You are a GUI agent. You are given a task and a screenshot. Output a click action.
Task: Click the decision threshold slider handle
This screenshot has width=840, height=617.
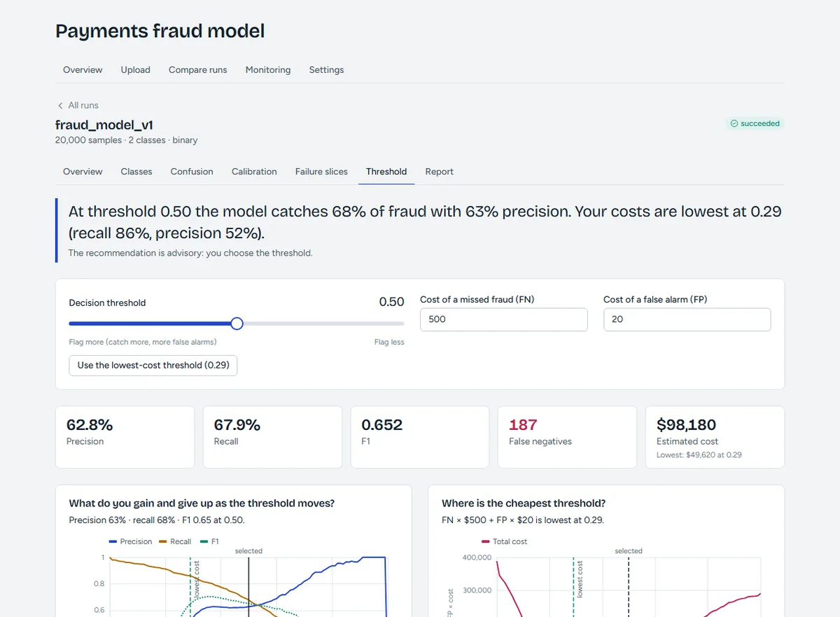237,324
